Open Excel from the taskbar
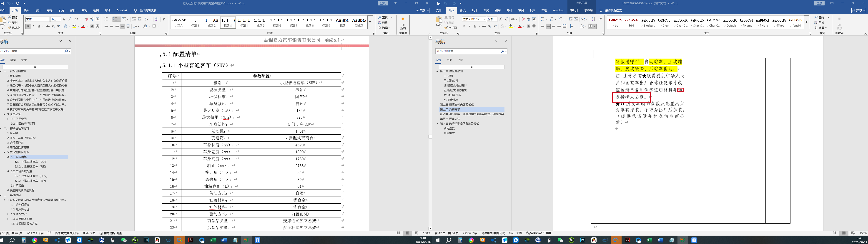 click(x=213, y=240)
